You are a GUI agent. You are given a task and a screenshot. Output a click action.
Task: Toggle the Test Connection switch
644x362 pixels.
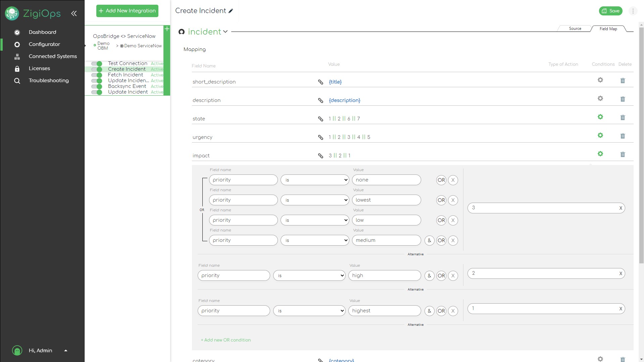point(97,64)
